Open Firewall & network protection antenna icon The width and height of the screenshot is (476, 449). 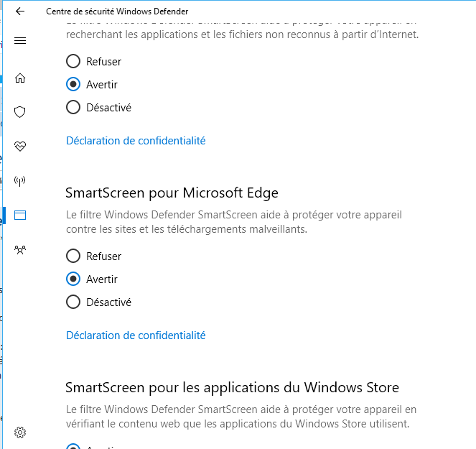click(20, 181)
